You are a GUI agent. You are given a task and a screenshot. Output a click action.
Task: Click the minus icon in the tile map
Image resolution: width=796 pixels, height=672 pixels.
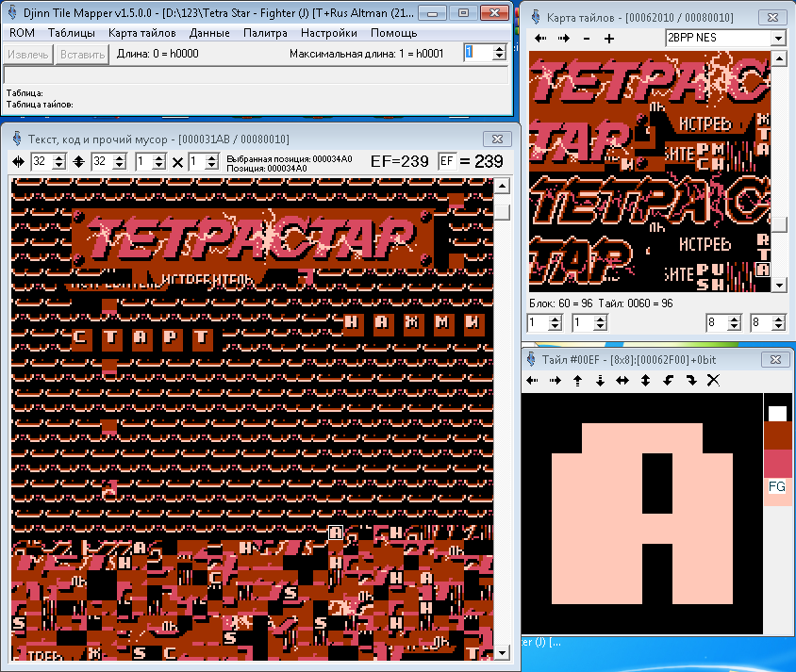(587, 39)
